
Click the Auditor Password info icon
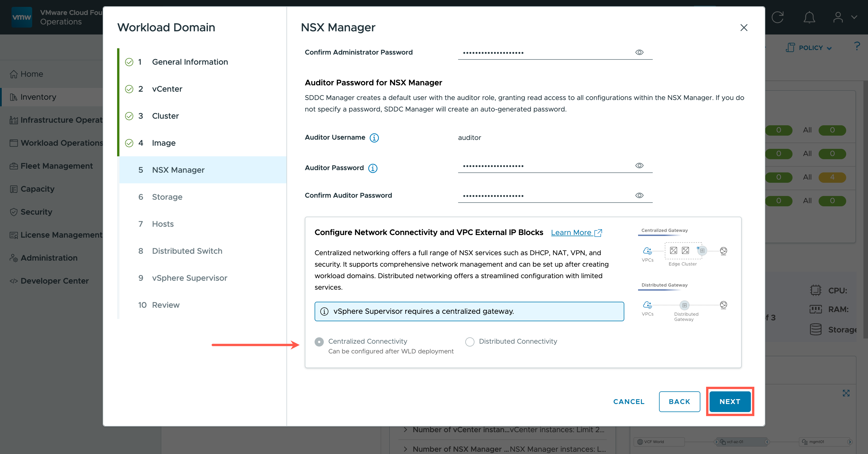click(x=373, y=168)
